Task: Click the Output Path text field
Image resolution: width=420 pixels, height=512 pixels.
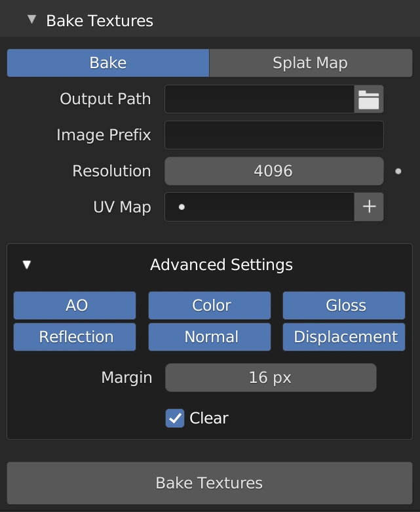Action: click(x=259, y=100)
